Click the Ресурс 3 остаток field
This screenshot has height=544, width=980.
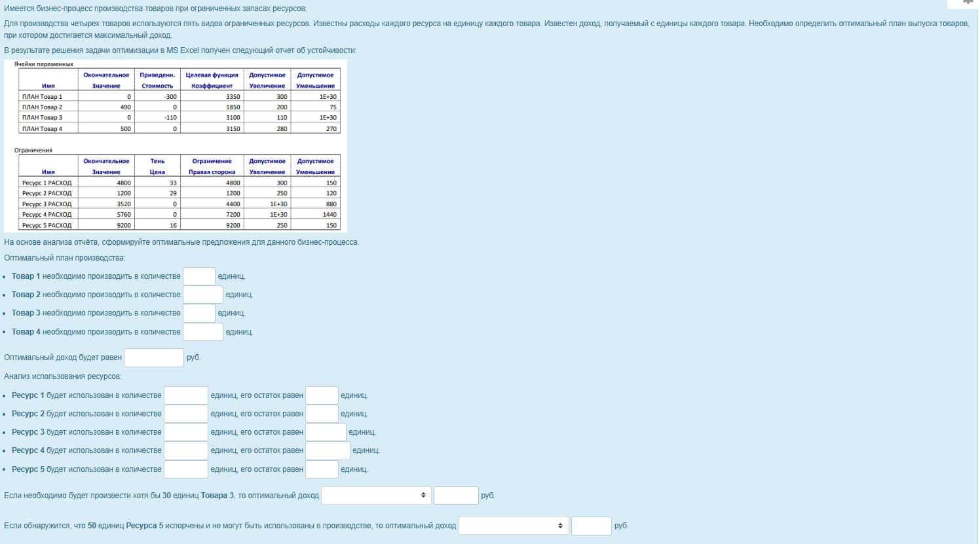click(326, 432)
